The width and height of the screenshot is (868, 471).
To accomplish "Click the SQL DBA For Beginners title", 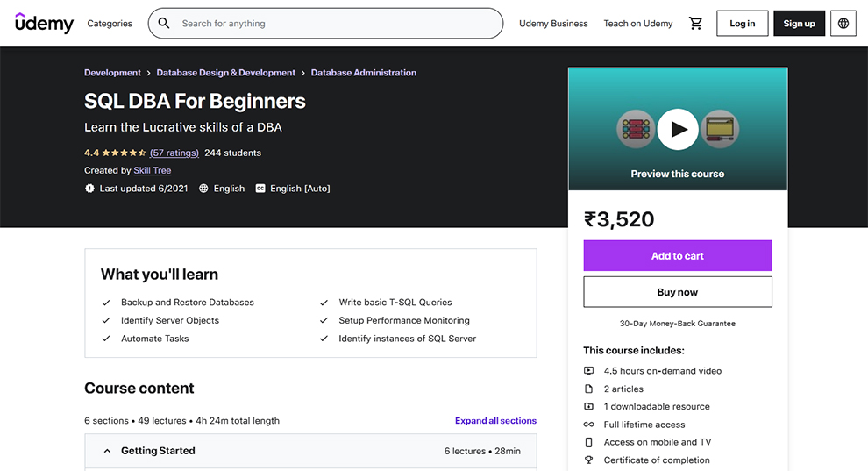I will tap(195, 101).
